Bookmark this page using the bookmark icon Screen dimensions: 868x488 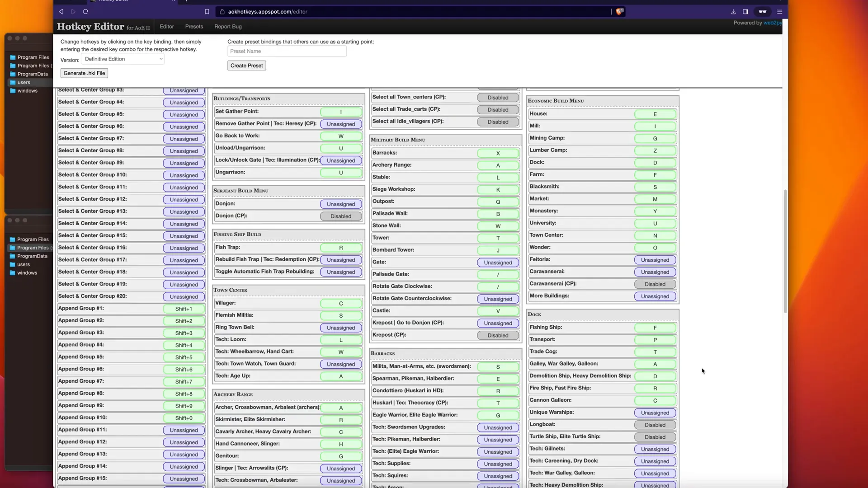point(207,12)
